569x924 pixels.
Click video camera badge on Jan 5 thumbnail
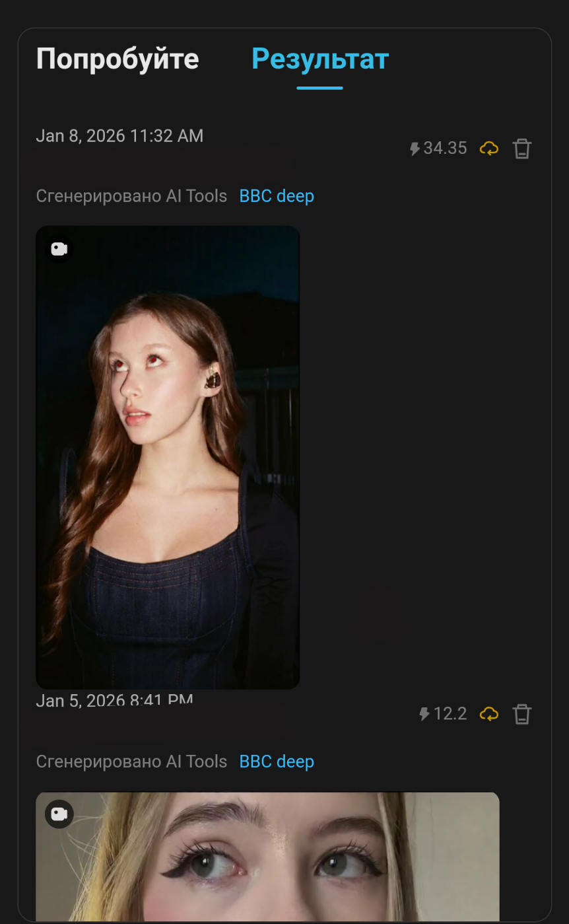59,814
